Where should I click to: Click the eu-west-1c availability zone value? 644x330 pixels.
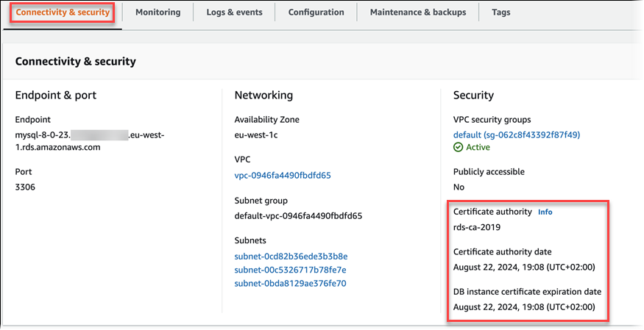257,135
